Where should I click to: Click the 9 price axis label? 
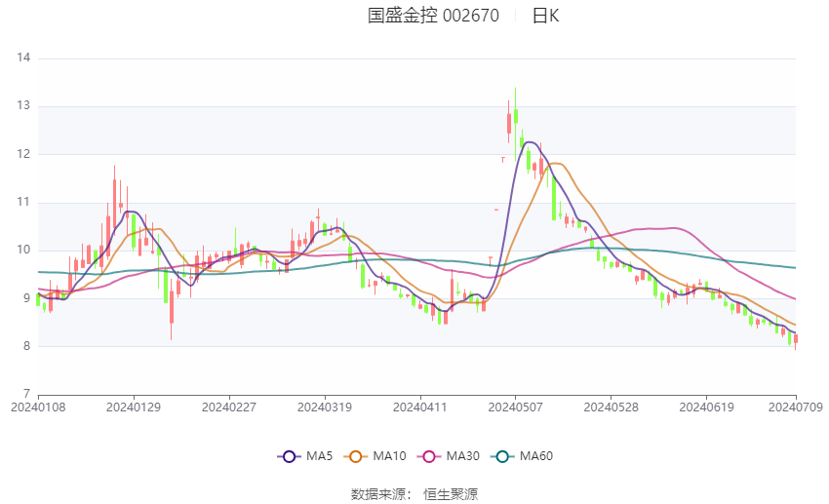coord(26,298)
